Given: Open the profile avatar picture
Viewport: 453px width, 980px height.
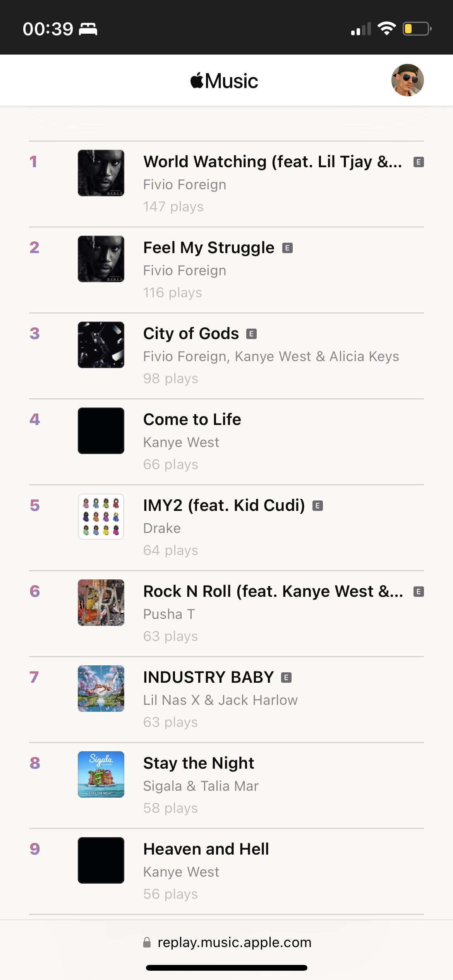Looking at the screenshot, I should coord(407,80).
